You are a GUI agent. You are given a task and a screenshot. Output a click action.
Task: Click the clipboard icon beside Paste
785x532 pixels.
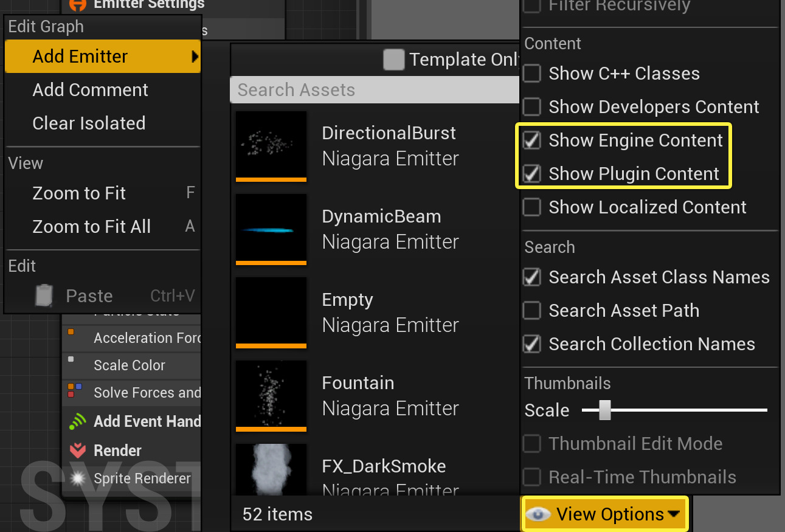coord(44,295)
